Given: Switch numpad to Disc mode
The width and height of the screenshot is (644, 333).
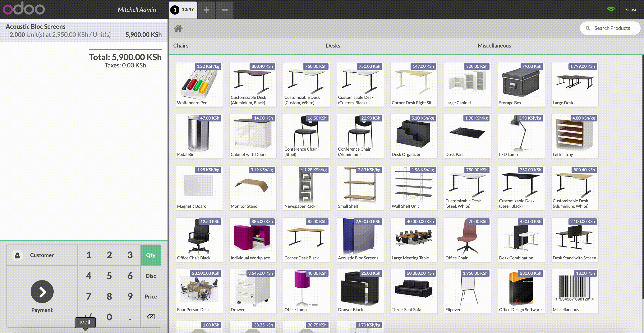Looking at the screenshot, I should click(151, 276).
